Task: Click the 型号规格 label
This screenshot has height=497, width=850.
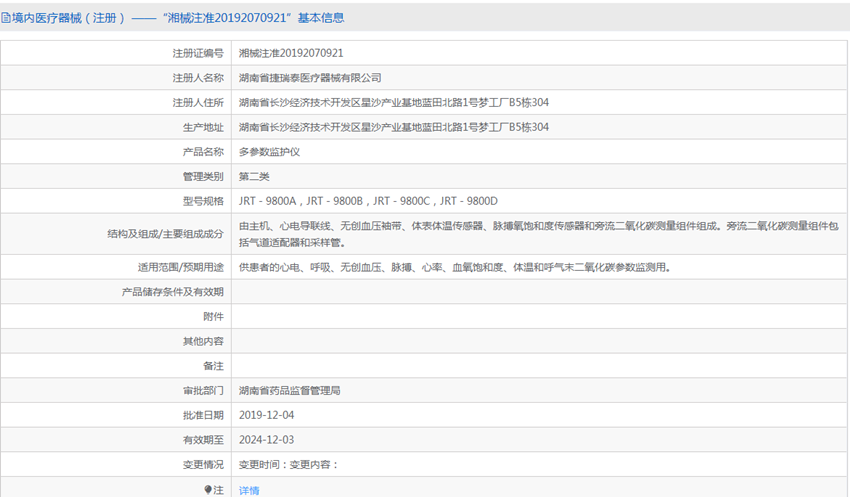Action: 203,201
